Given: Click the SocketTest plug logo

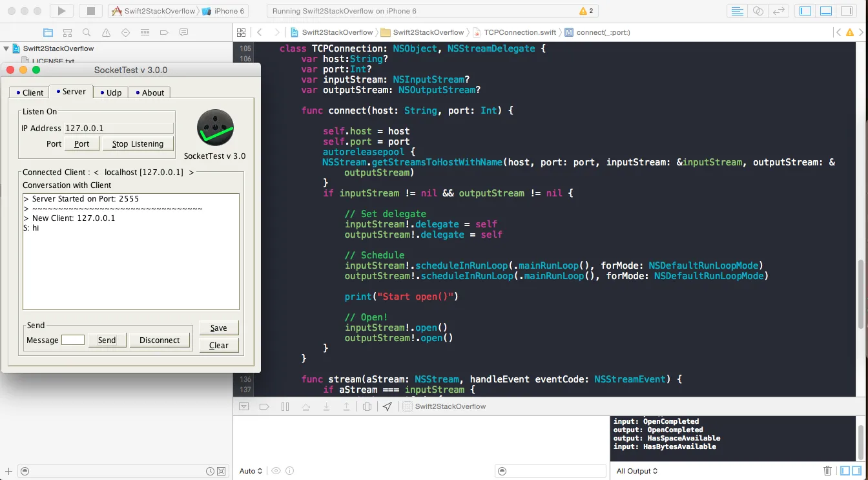Looking at the screenshot, I should tap(215, 127).
